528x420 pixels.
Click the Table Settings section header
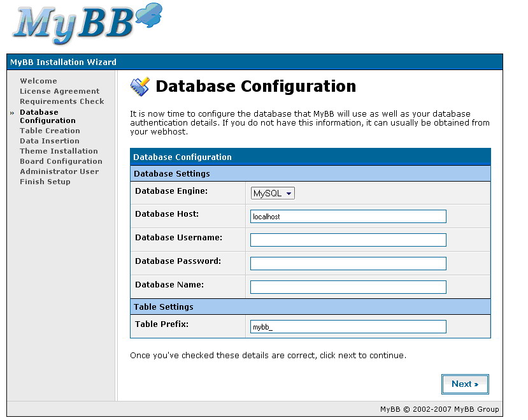click(x=310, y=307)
